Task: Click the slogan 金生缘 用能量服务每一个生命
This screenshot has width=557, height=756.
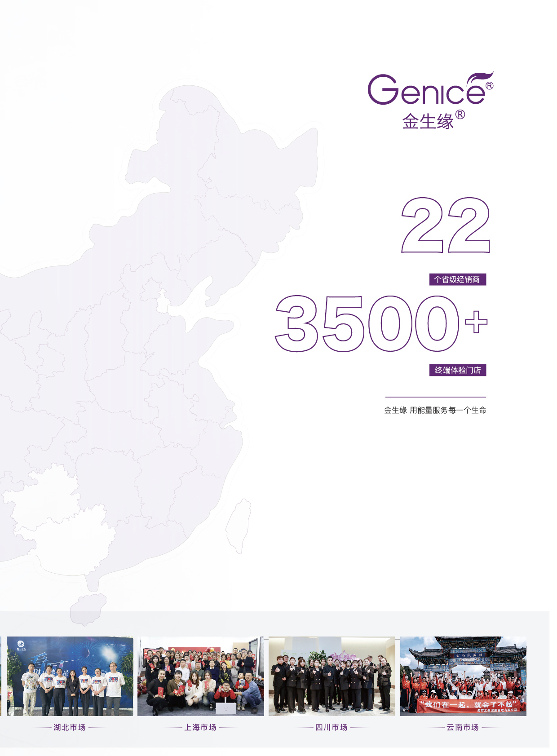Action: point(435,410)
